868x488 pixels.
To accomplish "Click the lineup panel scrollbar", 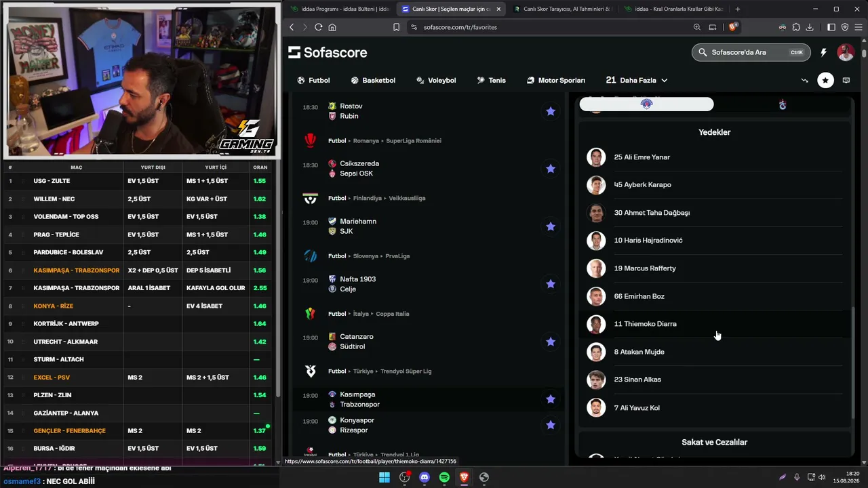I will point(854,362).
